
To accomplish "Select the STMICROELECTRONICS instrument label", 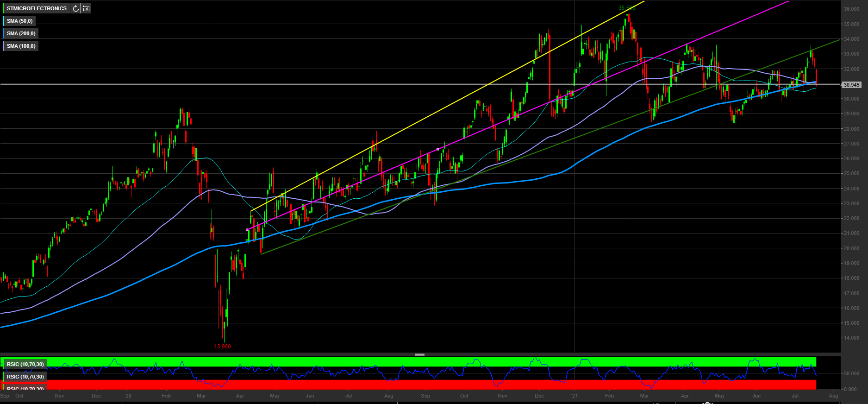I will point(37,8).
